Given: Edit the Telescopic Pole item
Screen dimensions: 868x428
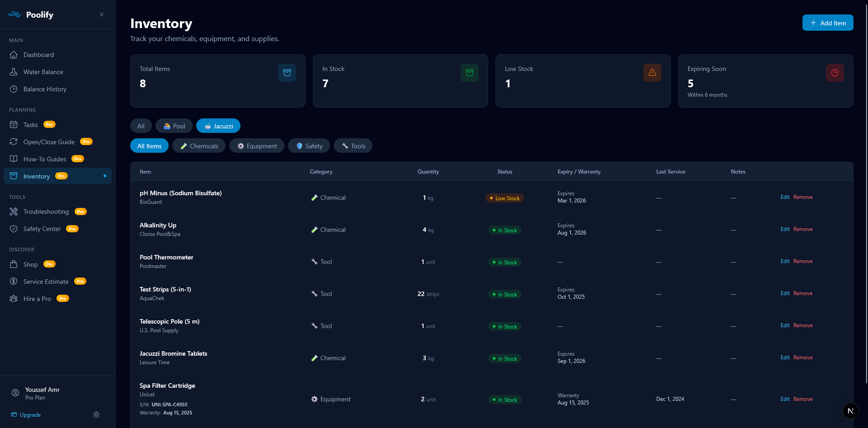Looking at the screenshot, I should pyautogui.click(x=785, y=325).
